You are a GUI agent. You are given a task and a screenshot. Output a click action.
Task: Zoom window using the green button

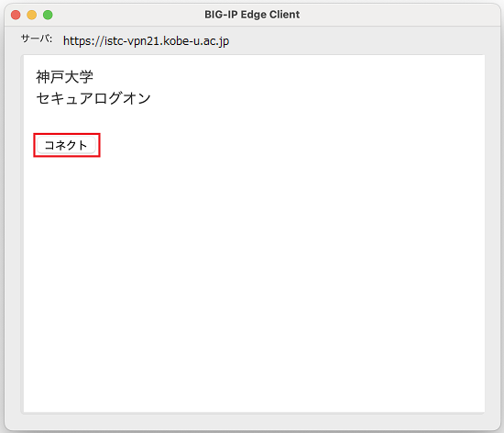(48, 15)
